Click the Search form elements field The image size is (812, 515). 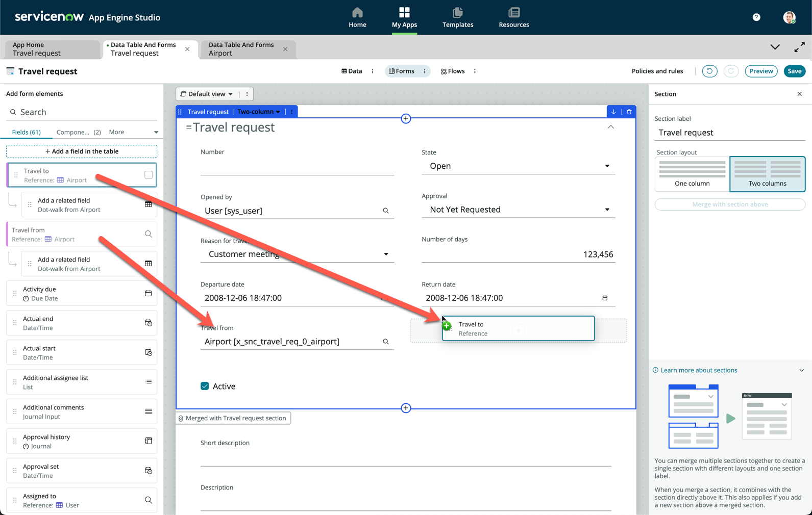[82, 112]
